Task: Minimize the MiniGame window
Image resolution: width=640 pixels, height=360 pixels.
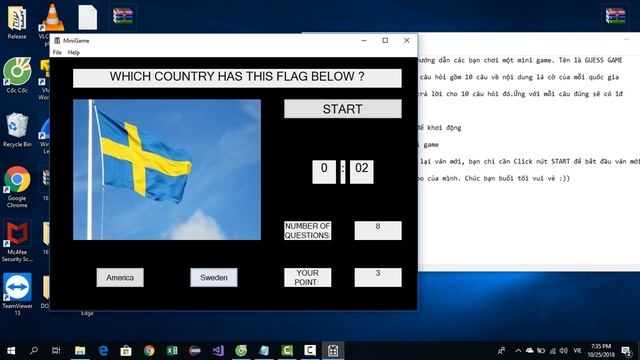Action: click(364, 40)
